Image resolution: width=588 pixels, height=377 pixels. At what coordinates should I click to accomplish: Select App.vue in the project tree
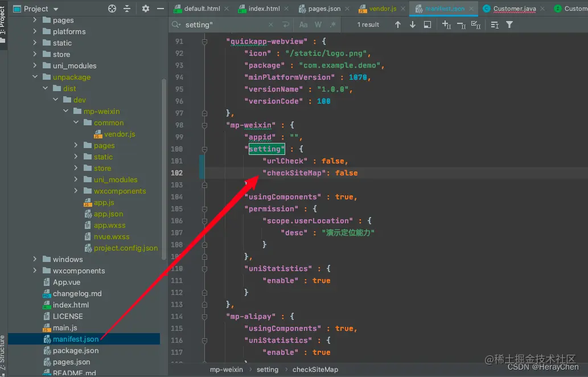[67, 282]
